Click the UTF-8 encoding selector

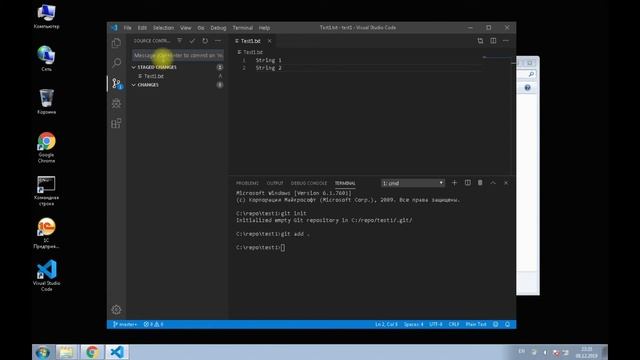coord(436,324)
